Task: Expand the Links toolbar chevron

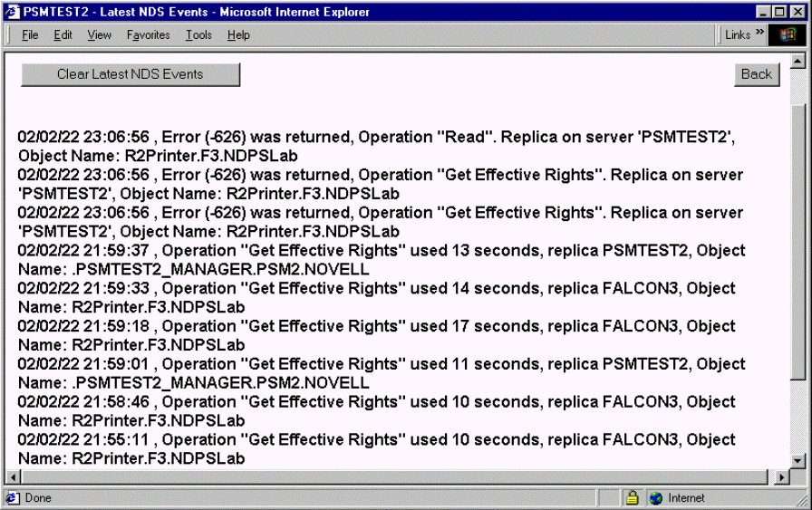Action: 759,32
